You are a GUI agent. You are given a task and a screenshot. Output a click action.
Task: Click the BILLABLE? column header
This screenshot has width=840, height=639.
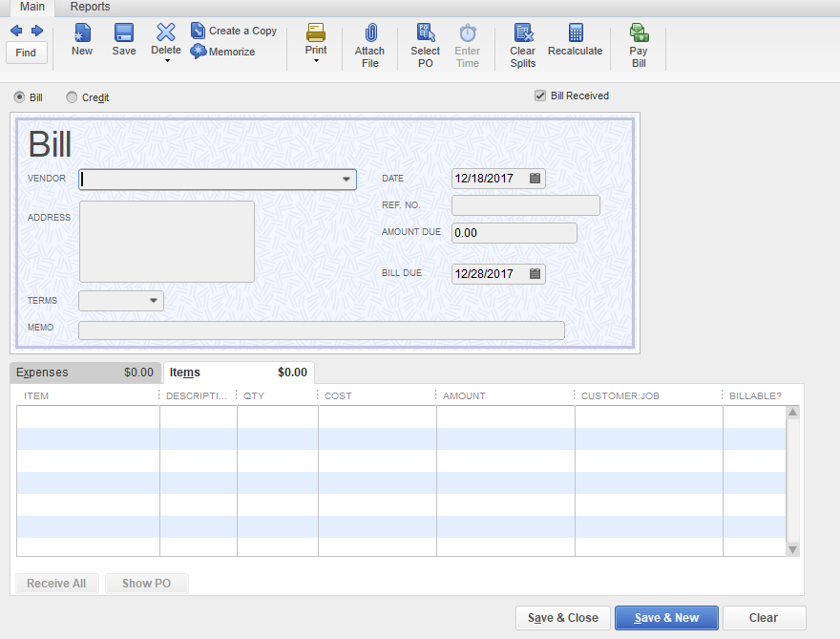[x=755, y=395]
